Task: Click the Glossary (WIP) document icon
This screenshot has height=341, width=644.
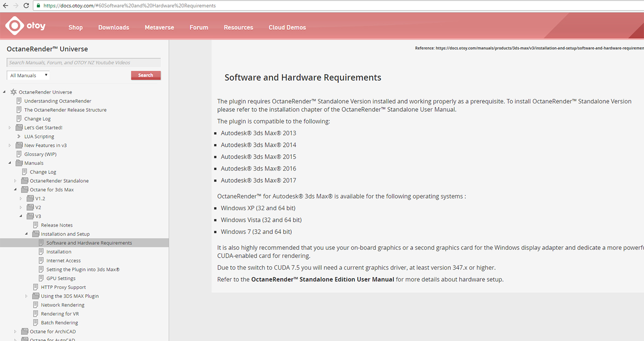Action: tap(19, 154)
